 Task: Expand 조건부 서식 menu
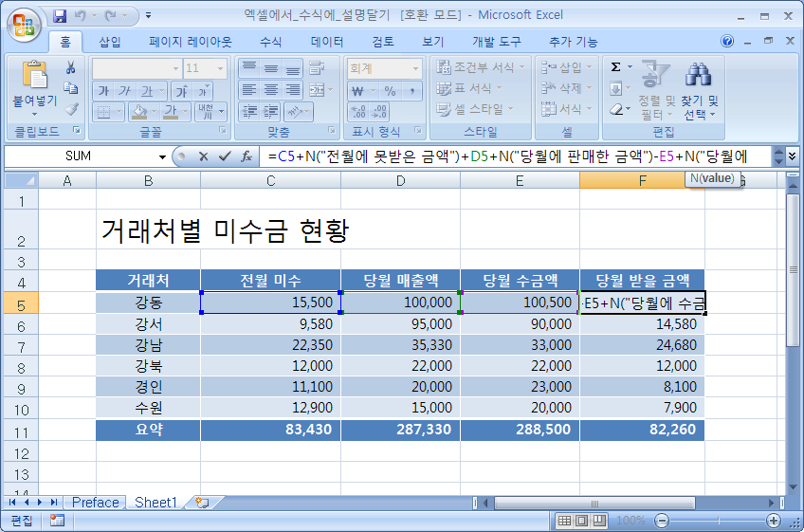coord(481,67)
